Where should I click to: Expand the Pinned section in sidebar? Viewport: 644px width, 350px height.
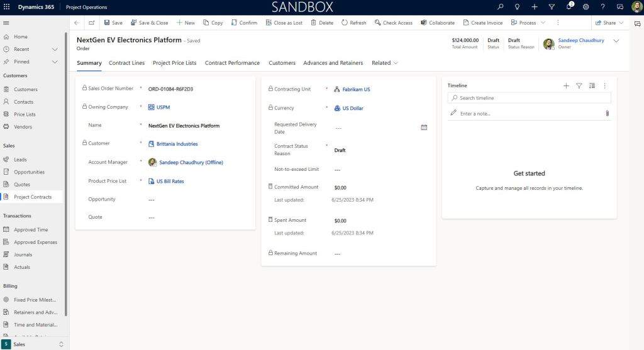(55, 62)
